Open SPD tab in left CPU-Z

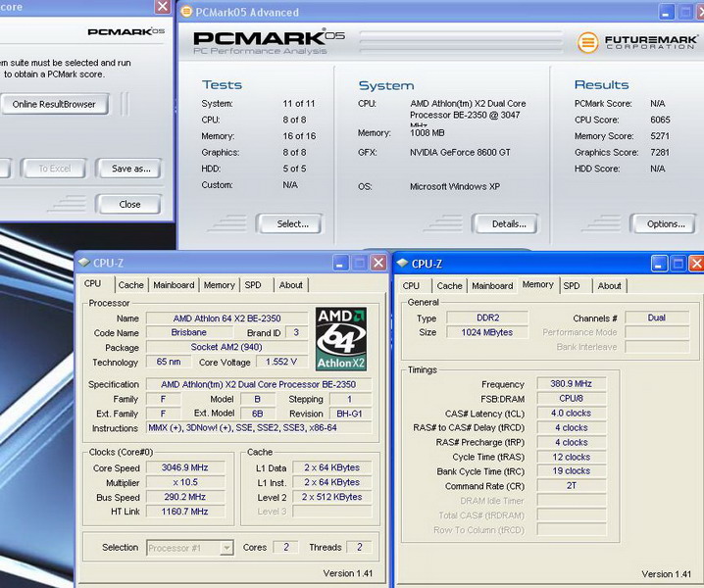click(x=253, y=285)
